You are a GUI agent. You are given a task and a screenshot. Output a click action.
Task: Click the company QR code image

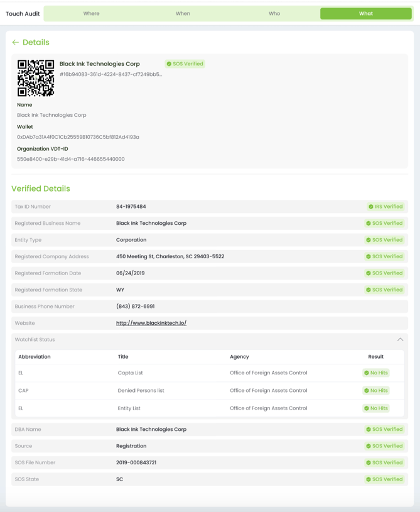36,78
